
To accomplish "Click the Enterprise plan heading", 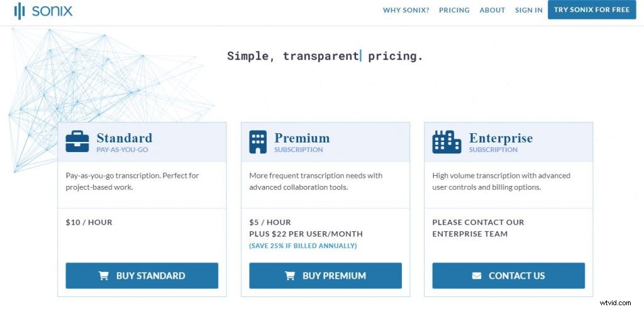I will (x=501, y=138).
